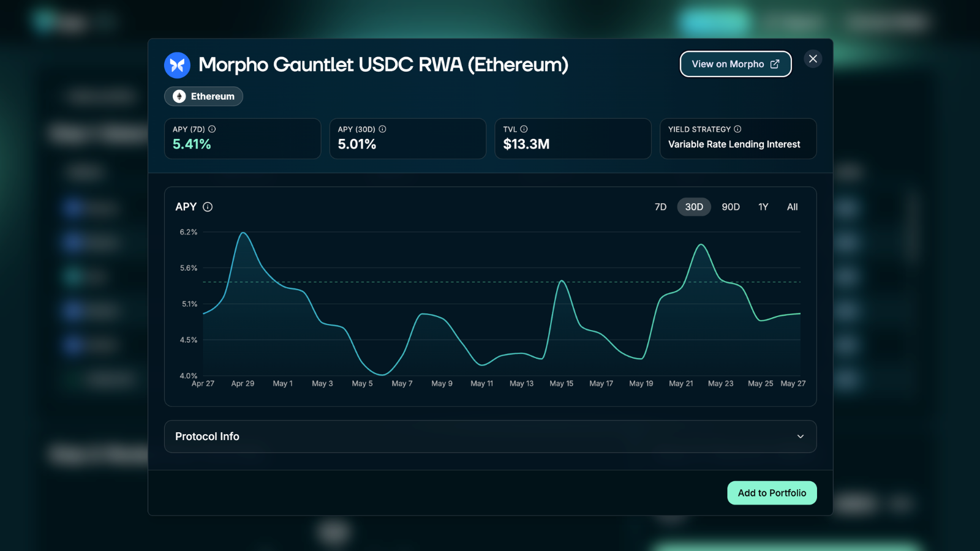Click the Ethereum network badge
This screenshot has height=551, width=980.
(203, 96)
